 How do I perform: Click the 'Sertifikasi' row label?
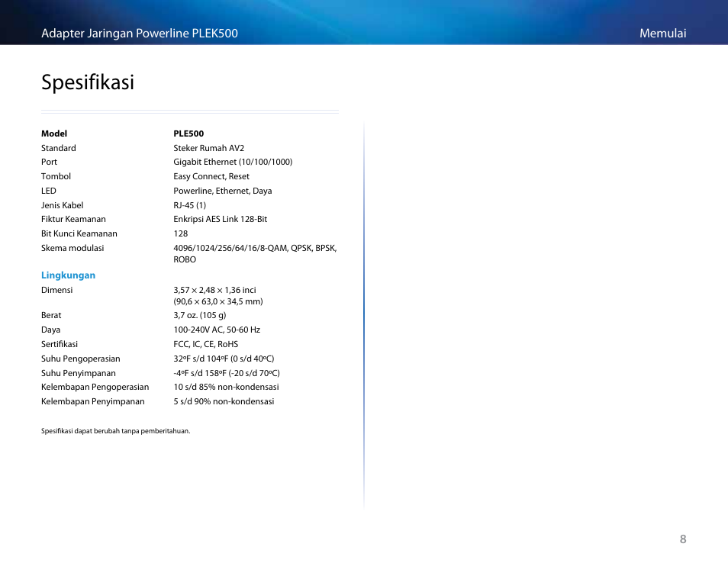click(x=60, y=344)
